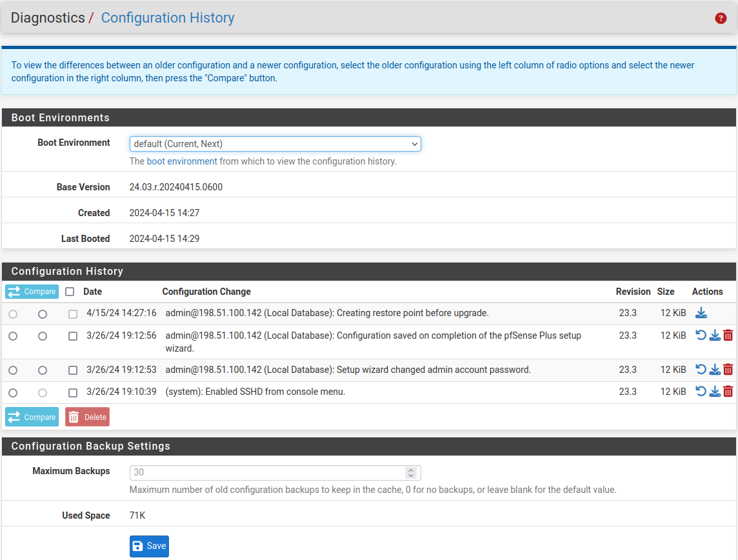Open the Boot Environment dropdown
The width and height of the screenshot is (738, 560).
click(275, 144)
